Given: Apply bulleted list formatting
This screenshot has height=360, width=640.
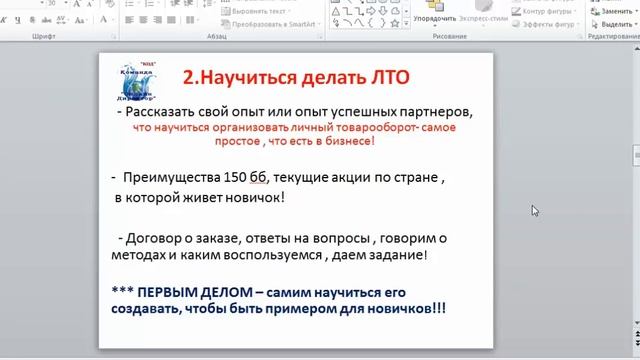Looking at the screenshot, I should pyautogui.click(x=129, y=4).
